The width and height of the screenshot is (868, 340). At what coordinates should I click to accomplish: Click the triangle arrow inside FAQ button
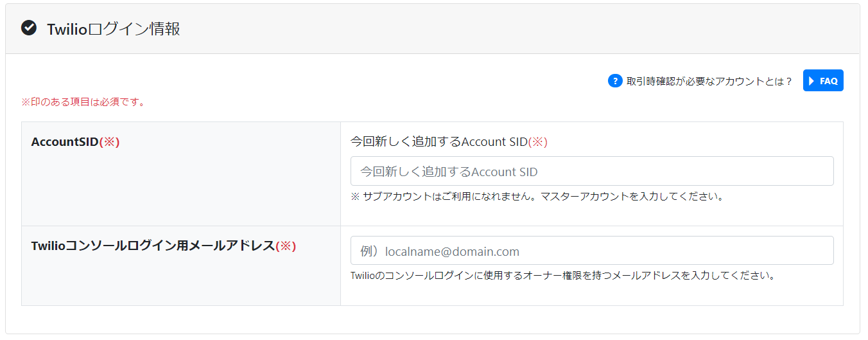(812, 81)
